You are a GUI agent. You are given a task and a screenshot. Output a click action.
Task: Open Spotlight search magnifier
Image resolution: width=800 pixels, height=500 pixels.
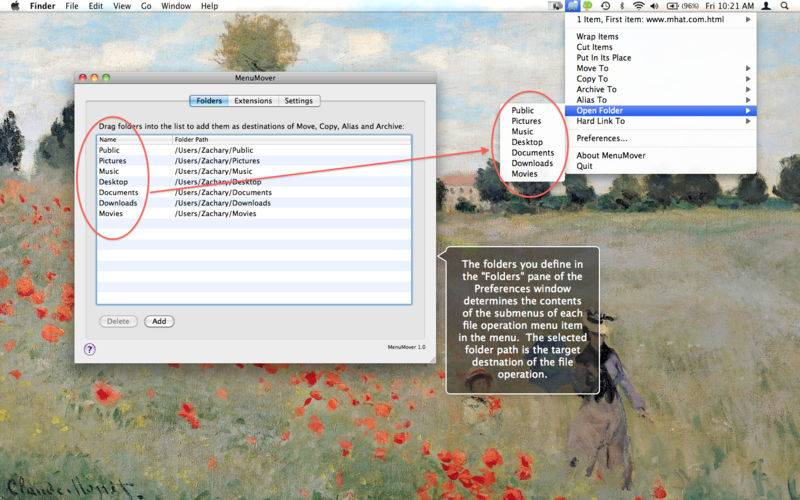click(x=784, y=6)
